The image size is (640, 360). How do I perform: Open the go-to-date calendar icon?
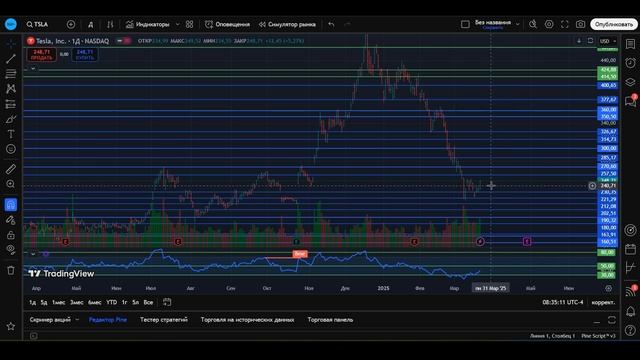pyautogui.click(x=167, y=302)
